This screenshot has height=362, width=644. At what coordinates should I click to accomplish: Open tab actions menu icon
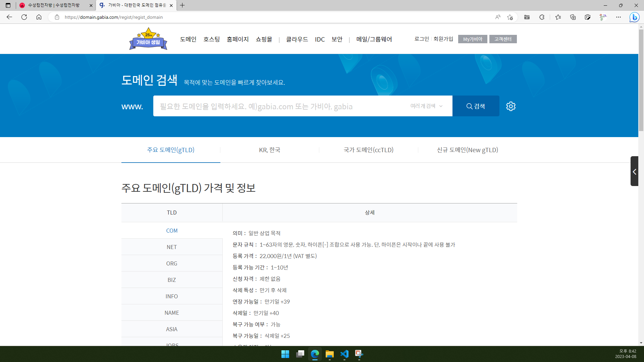pyautogui.click(x=8, y=5)
